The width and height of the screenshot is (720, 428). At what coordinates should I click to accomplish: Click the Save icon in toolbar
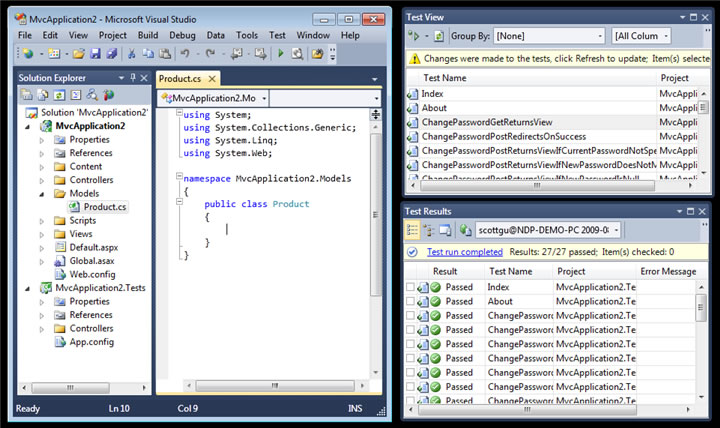coord(95,54)
